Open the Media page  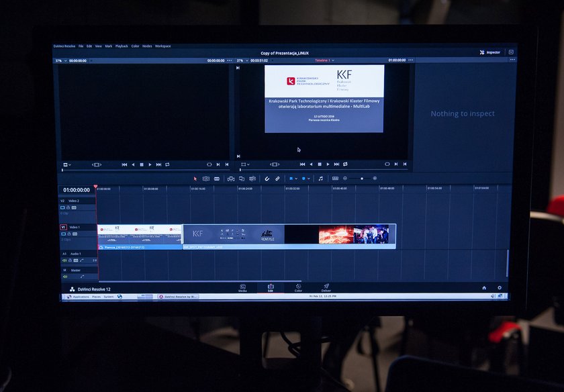pos(243,288)
